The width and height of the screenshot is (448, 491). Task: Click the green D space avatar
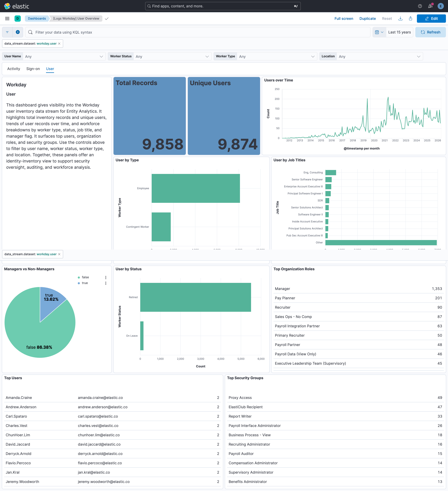(x=17, y=19)
